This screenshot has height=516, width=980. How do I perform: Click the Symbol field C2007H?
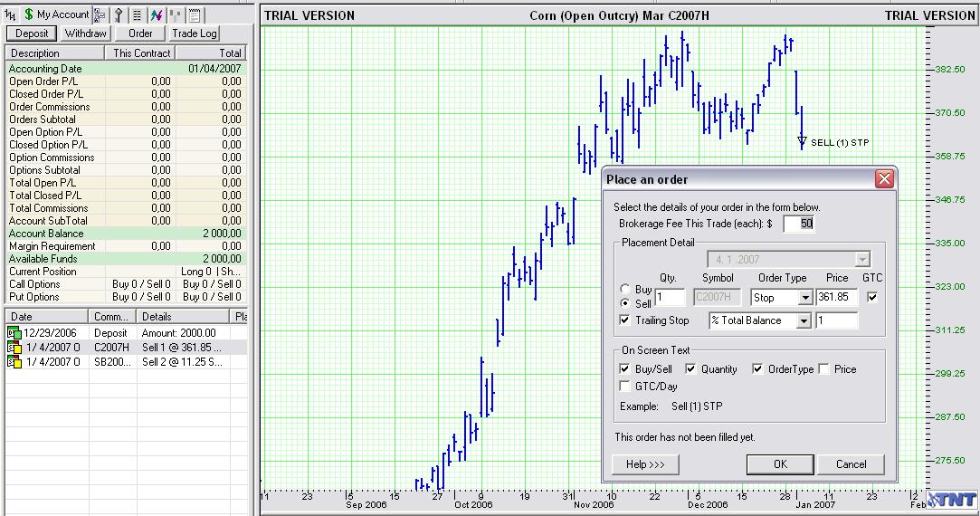coord(718,297)
